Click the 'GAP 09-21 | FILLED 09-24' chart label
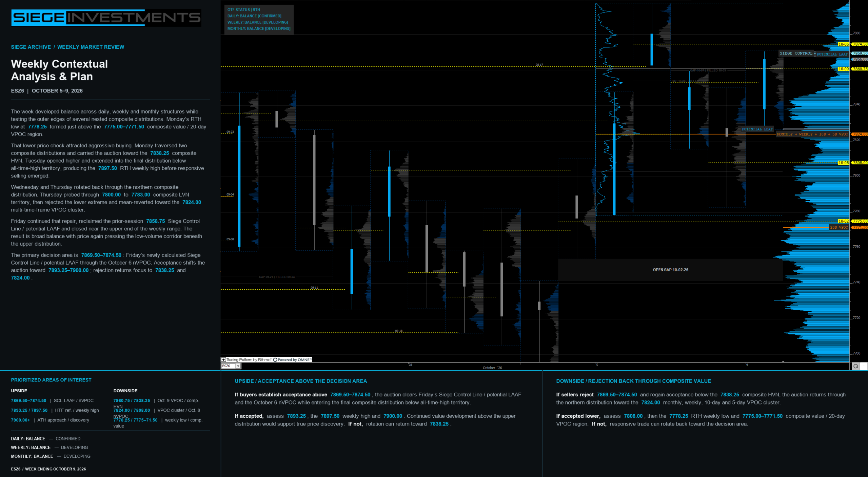Screen dimensions: 868x477 [x=277, y=277]
